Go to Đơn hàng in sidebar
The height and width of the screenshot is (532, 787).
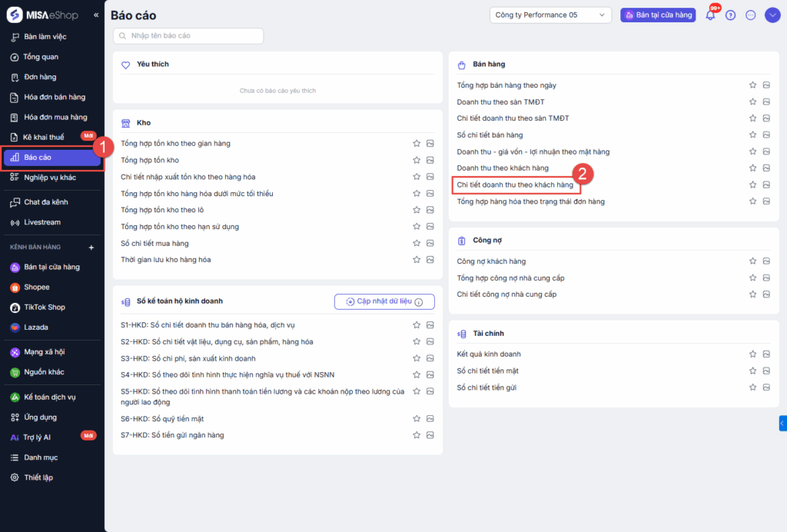[x=40, y=77]
